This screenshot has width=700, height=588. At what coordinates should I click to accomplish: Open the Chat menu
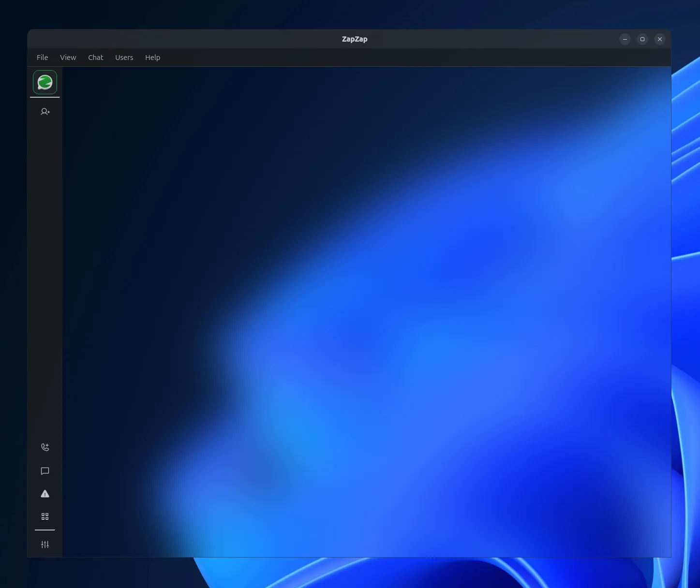click(x=96, y=58)
